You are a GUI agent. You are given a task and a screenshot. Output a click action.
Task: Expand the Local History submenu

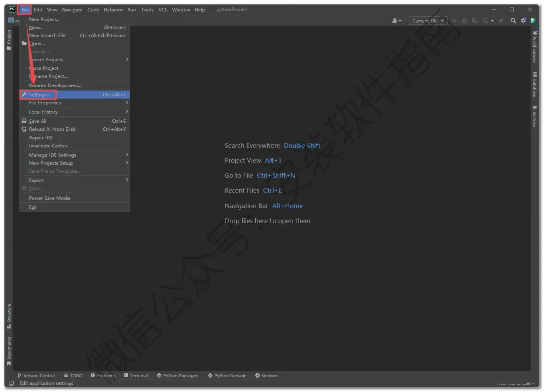tap(75, 112)
